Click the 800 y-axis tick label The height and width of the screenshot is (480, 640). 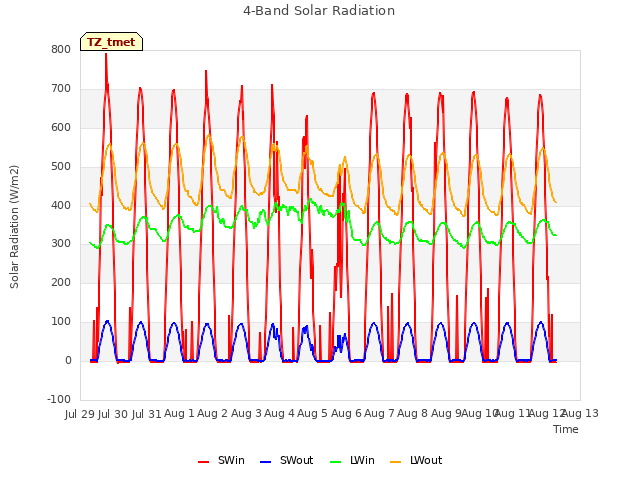click(61, 50)
